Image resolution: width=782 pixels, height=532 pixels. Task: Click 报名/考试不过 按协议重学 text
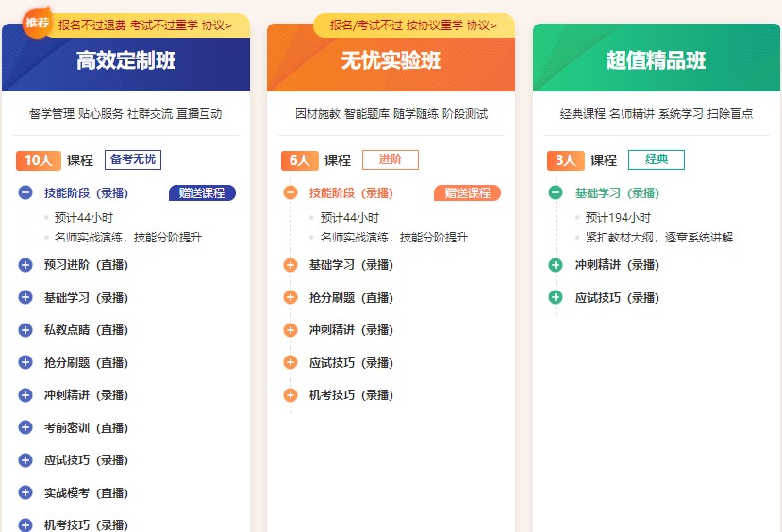coord(396,25)
